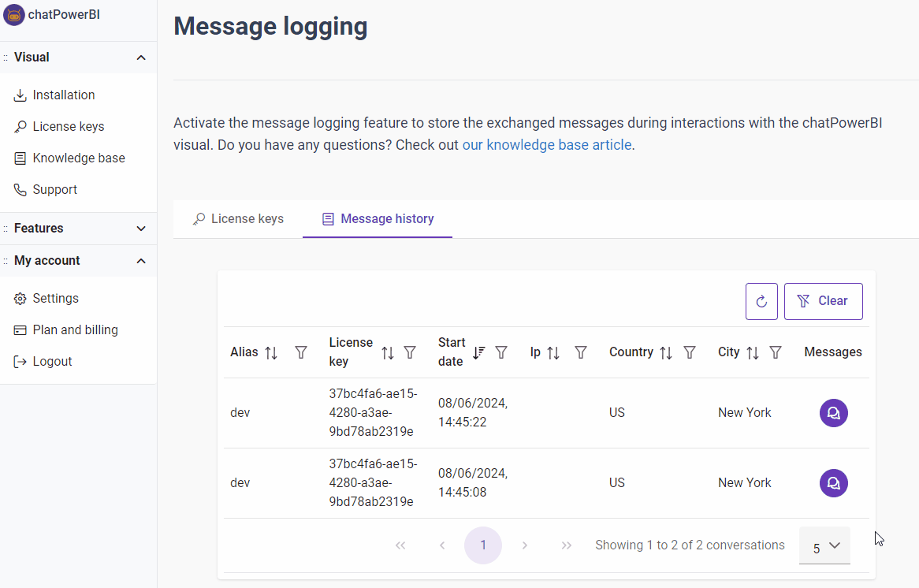919x588 pixels.
Task: Click the Country column header
Action: (631, 352)
